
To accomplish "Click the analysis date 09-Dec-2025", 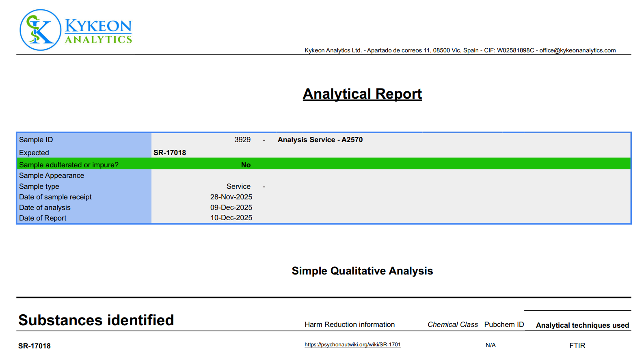I will 231,208.
